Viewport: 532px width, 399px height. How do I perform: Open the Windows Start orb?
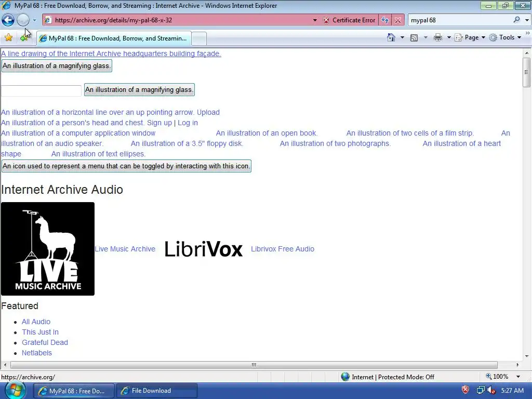coord(15,391)
